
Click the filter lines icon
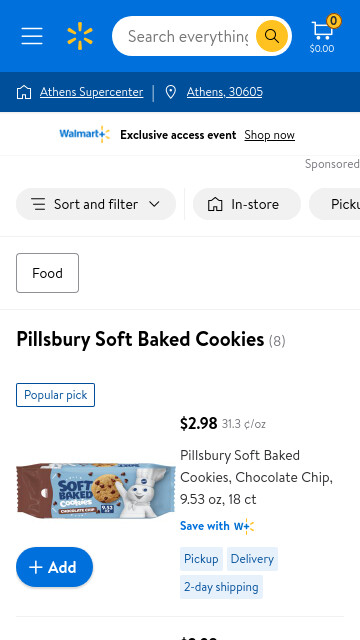(x=39, y=204)
